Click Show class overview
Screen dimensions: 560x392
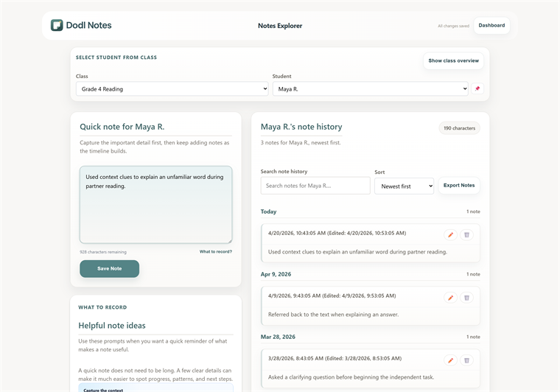tap(454, 60)
